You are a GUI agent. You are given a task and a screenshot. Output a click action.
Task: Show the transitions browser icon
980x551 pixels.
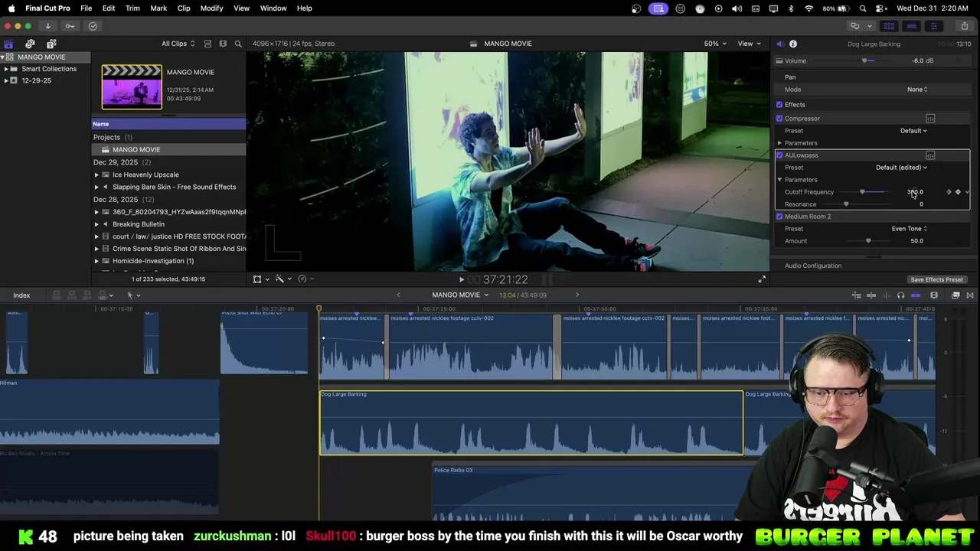click(x=970, y=295)
